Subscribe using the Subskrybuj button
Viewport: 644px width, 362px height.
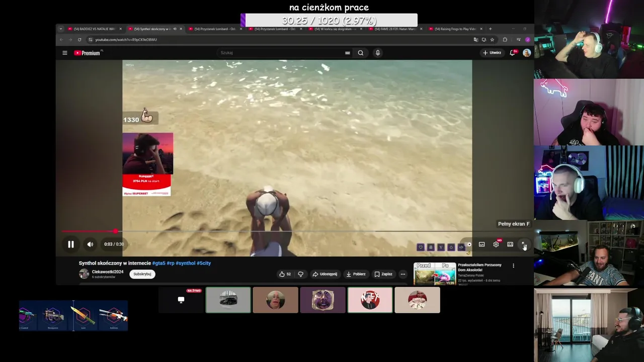coord(142,274)
